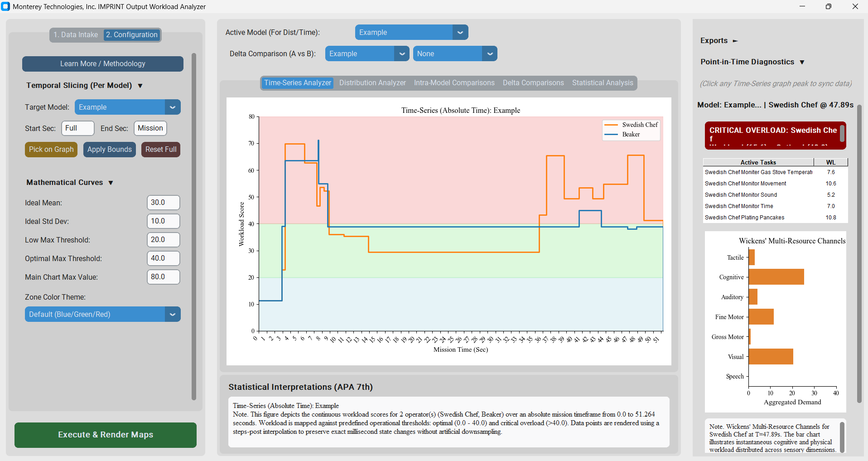Click Reset Full button
Screen dimensions: 868x461
pos(161,150)
